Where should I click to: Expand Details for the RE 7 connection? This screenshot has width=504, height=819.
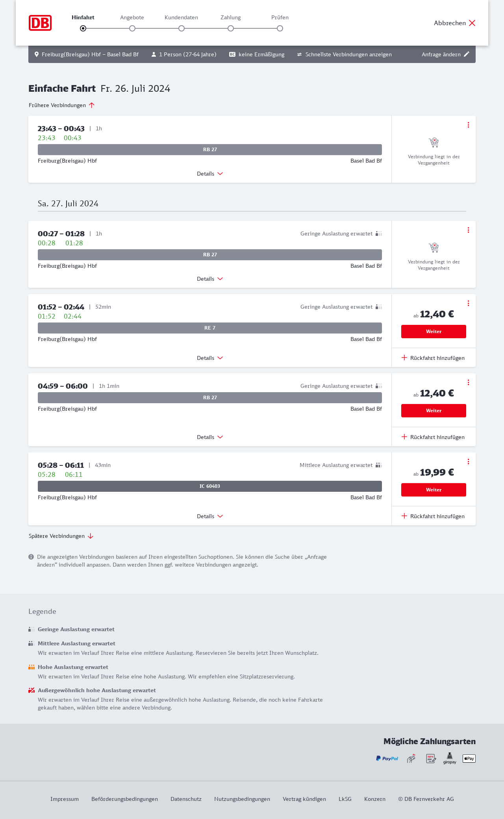click(x=210, y=358)
